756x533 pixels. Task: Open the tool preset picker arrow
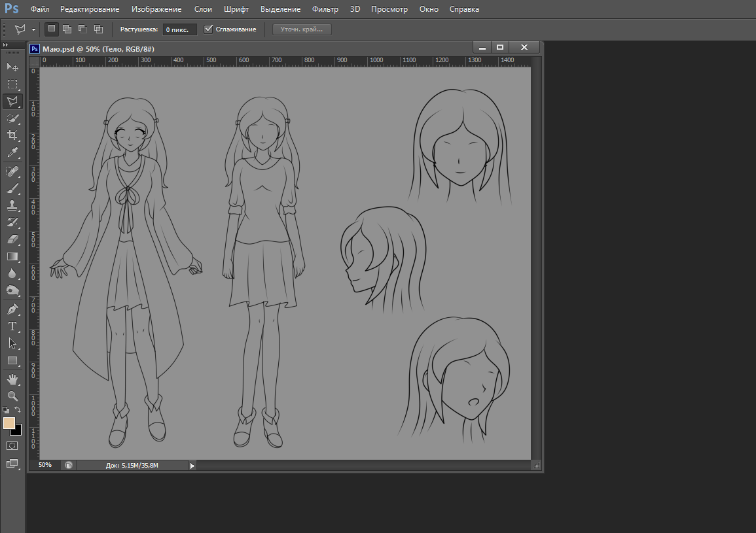pyautogui.click(x=34, y=30)
